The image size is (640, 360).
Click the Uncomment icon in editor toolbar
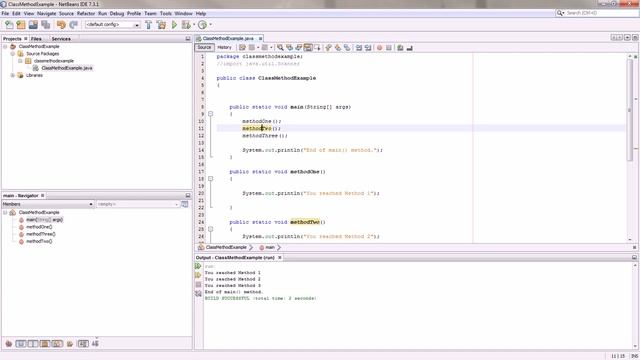click(x=409, y=48)
